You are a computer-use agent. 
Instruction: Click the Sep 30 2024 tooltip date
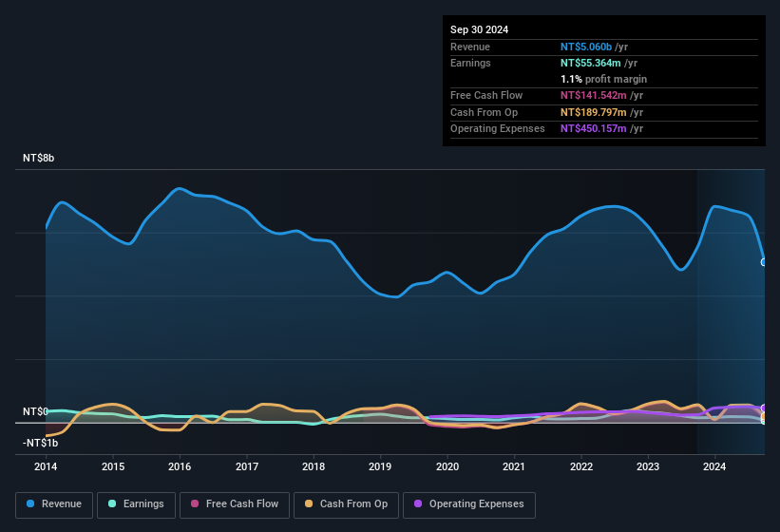(x=479, y=29)
